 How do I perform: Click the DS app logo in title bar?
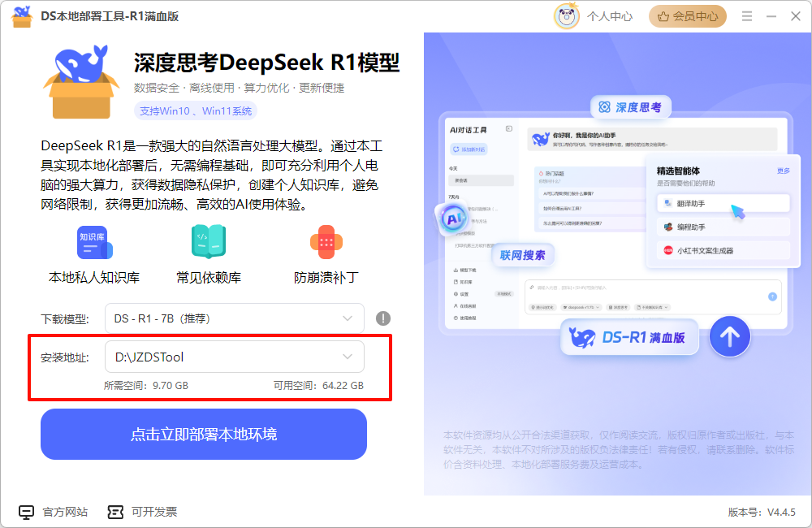click(22, 16)
